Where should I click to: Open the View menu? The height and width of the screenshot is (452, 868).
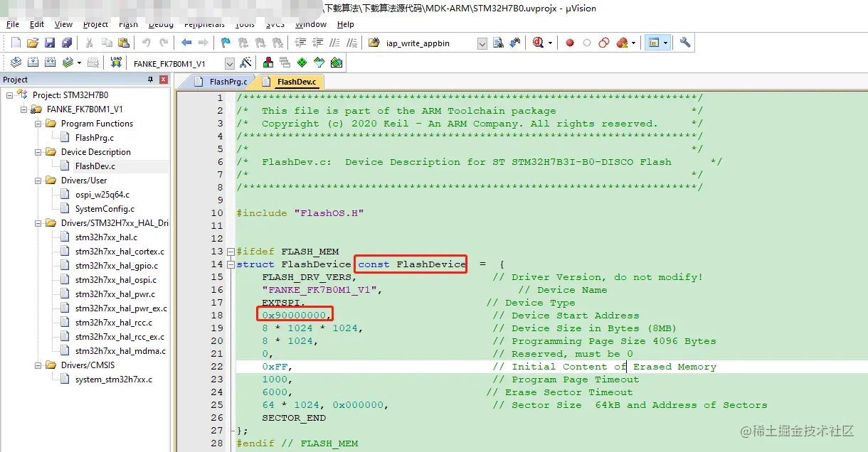(x=63, y=24)
